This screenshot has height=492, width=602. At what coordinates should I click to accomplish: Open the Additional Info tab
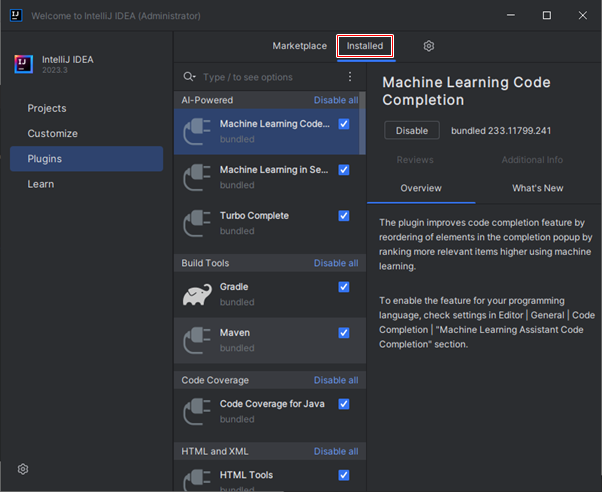point(532,160)
